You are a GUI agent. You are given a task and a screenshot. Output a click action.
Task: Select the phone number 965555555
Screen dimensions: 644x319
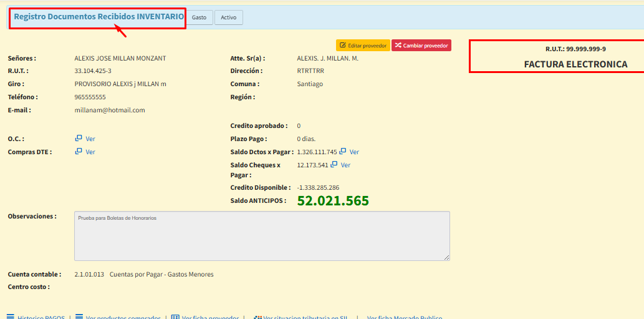(x=90, y=97)
